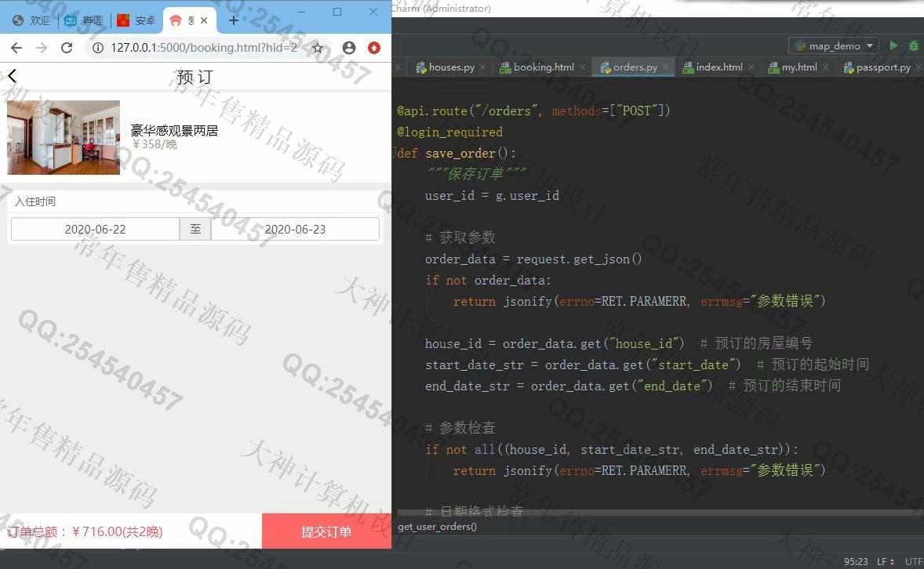Viewport: 924px width, 569px height.
Task: Click the price text ￥358/晚
Action: coord(154,144)
